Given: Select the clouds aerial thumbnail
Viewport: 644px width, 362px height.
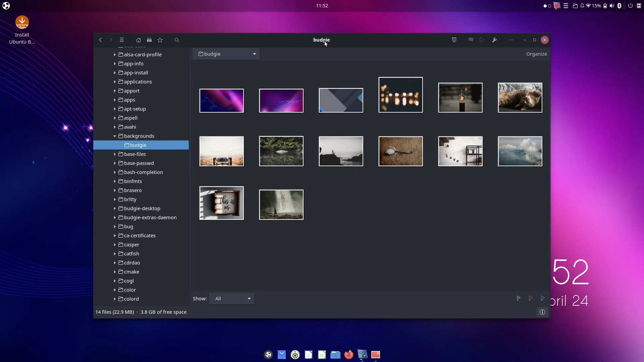Looking at the screenshot, I should click(x=520, y=151).
